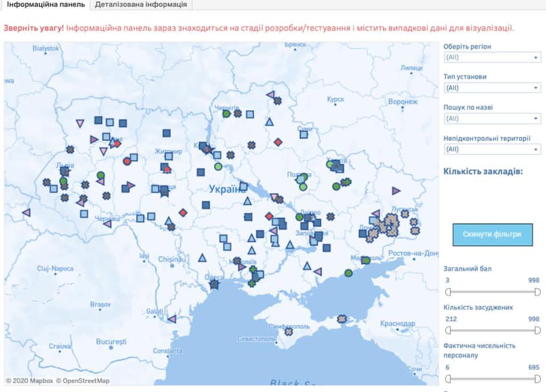
Task: Click the left handle of the Загальний бал slider
Action: [449, 290]
